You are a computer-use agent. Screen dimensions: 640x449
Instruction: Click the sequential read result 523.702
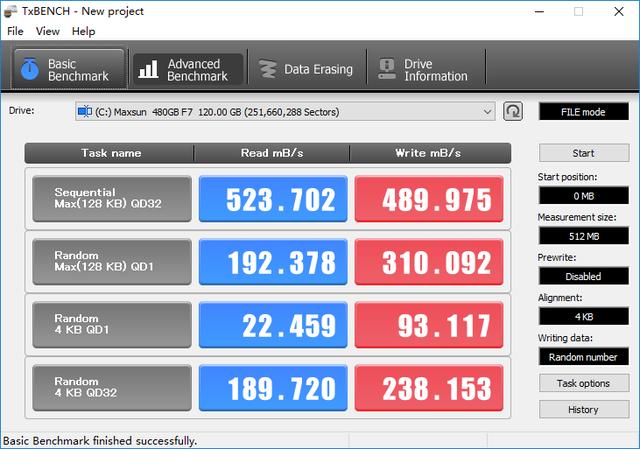tap(273, 199)
